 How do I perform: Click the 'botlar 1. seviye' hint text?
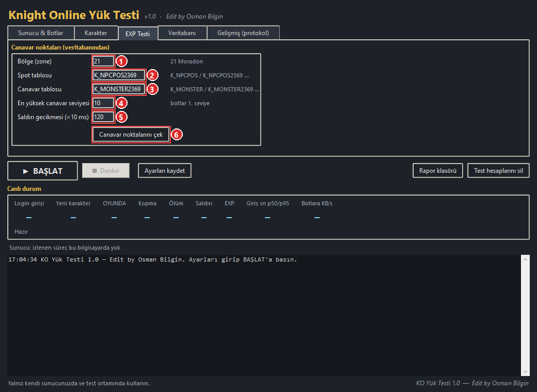click(190, 103)
